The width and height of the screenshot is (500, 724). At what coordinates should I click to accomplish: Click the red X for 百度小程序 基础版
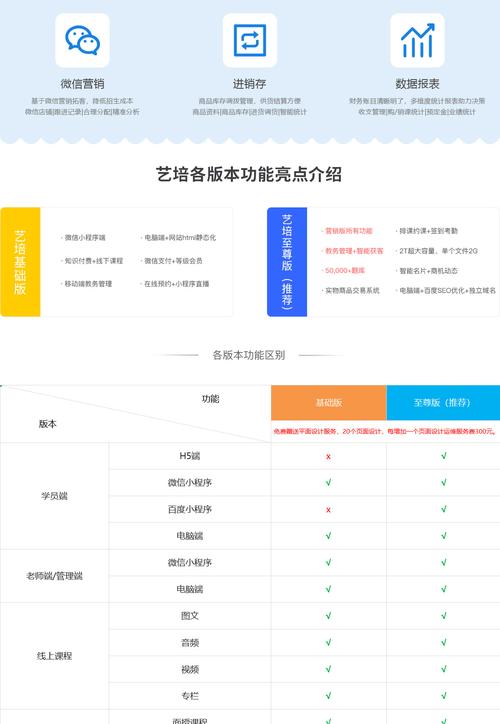(x=328, y=510)
